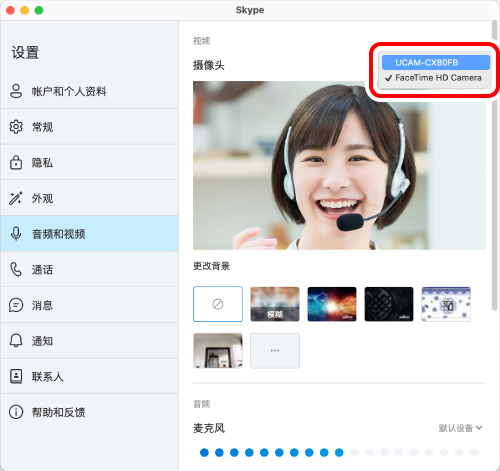Screen dimensions: 500x471
Task: Open 帐户和个人资料 settings
Action: 89,91
